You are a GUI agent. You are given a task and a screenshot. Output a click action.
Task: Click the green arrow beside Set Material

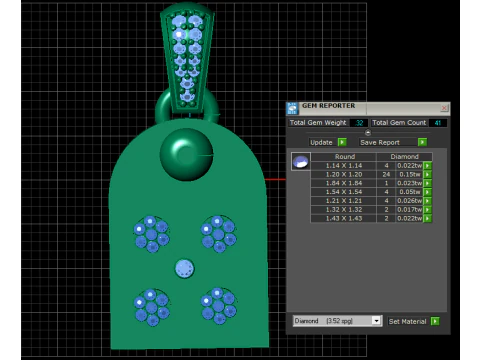coord(435,321)
